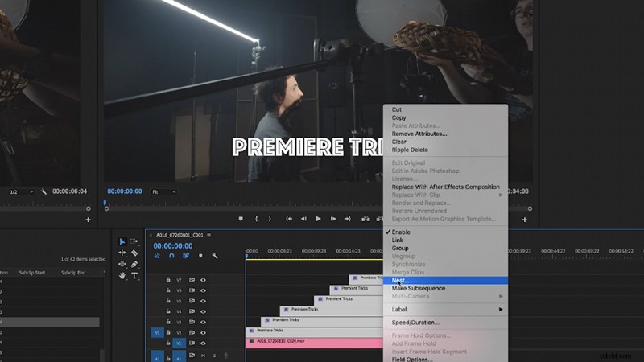644x362 pixels.
Task: Hide track V5 output eye
Action: [203, 301]
